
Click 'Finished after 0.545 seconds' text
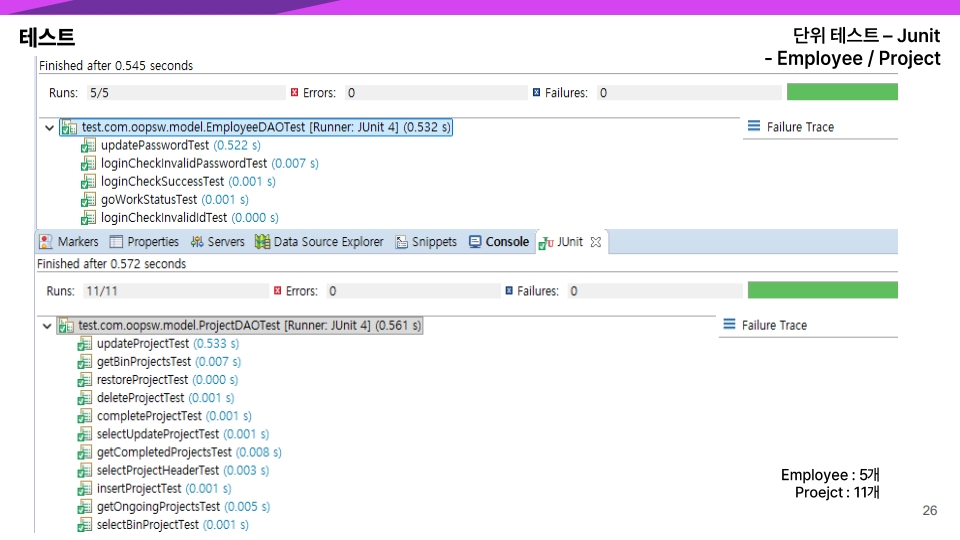click(x=116, y=66)
